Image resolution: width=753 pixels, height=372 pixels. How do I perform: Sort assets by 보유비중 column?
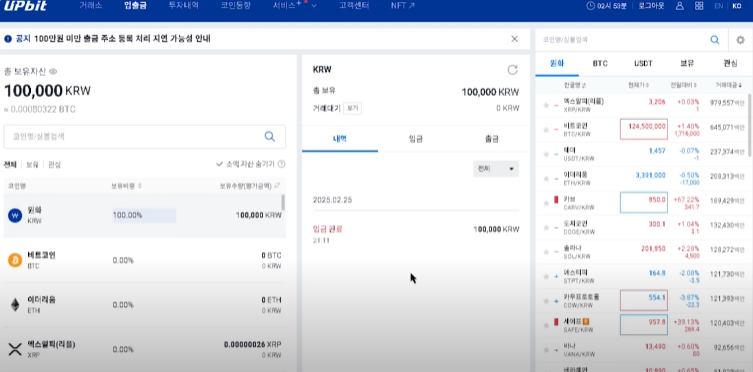point(126,186)
